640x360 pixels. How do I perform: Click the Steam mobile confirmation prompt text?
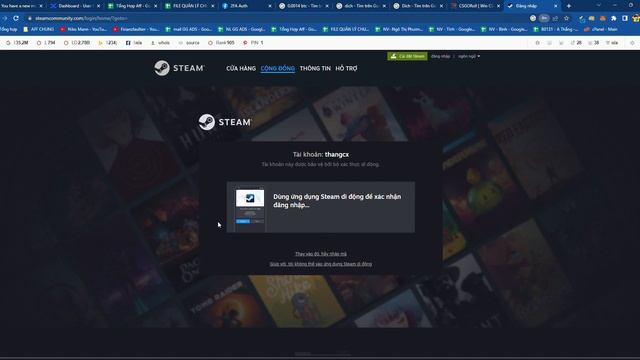tap(337, 201)
